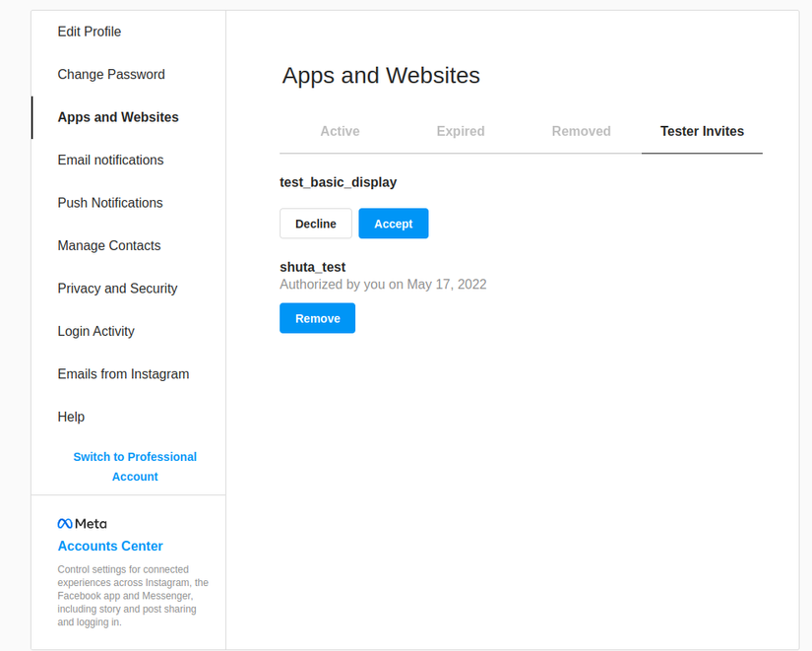This screenshot has height=651, width=812.
Task: Open Email notifications settings
Action: point(110,160)
